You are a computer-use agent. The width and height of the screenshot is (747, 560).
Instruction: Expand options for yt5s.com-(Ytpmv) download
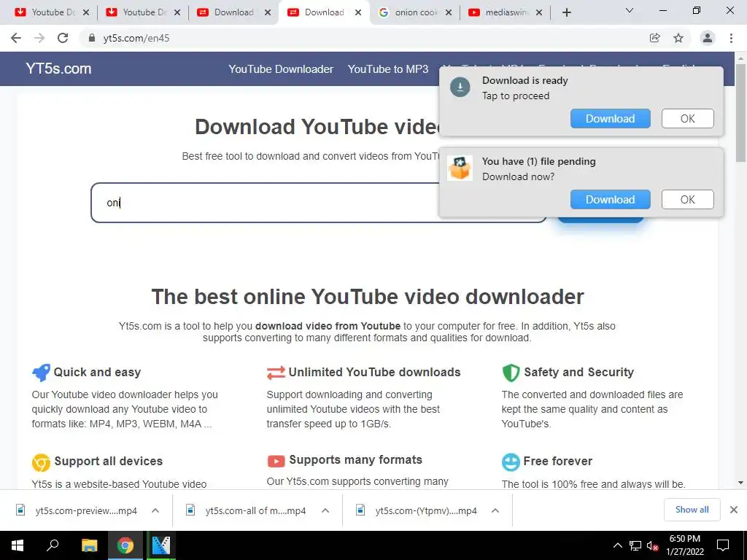click(x=495, y=510)
